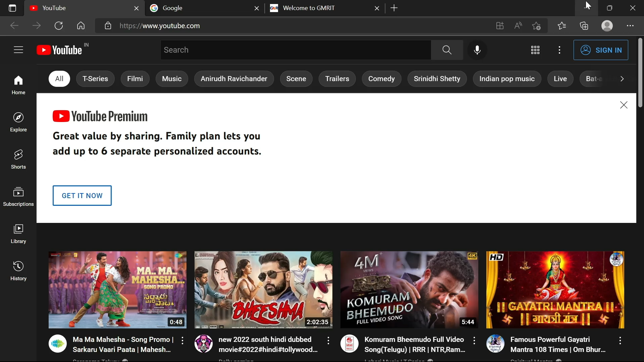Open options for Ma Ma Mahesha video
Screen dimensions: 644x362
coord(182,341)
